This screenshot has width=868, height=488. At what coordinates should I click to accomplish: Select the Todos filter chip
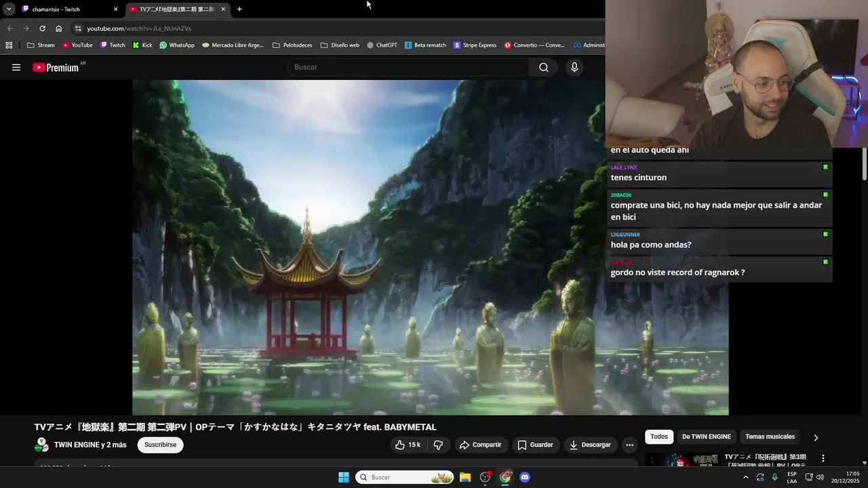(x=659, y=436)
